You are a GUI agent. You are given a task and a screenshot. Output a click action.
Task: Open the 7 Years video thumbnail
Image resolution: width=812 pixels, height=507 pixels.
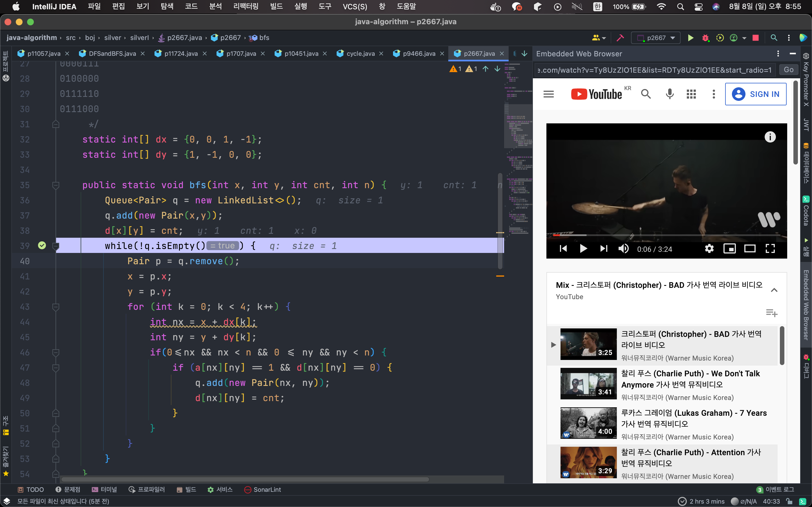588,423
